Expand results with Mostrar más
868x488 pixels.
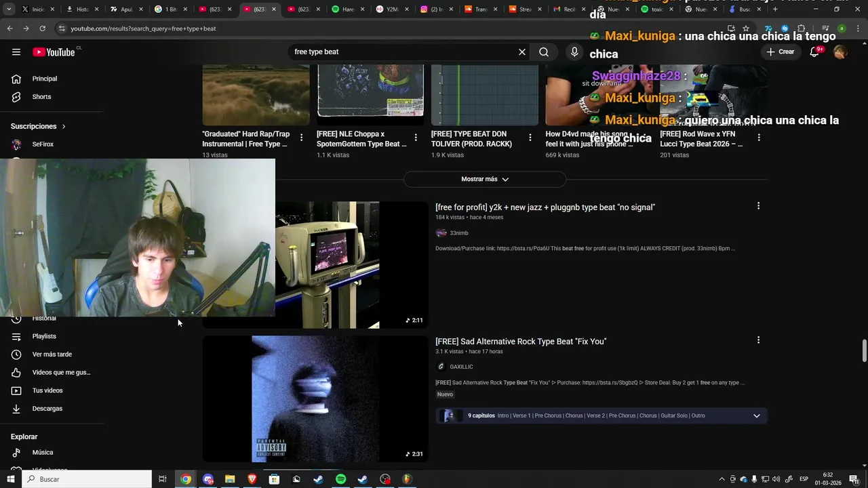[485, 179]
